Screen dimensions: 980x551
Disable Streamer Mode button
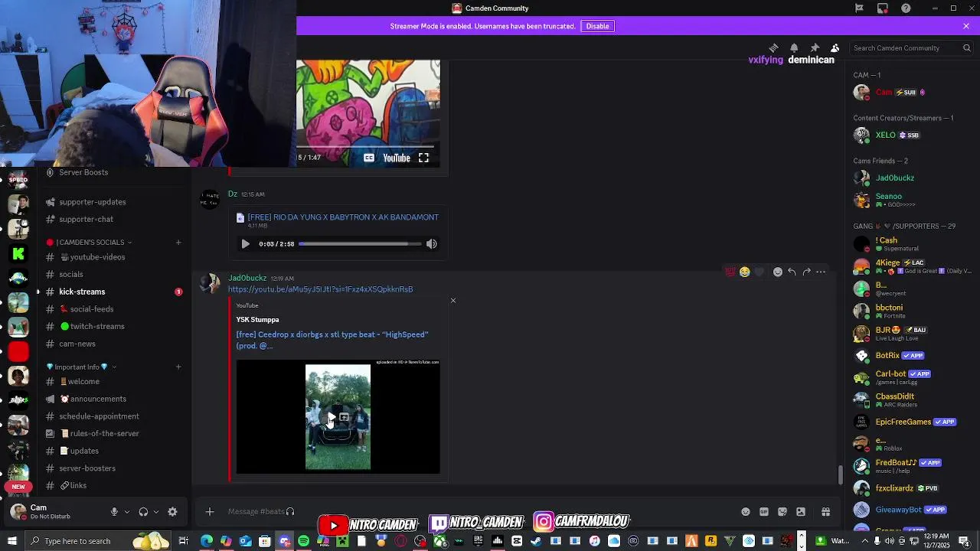click(597, 26)
